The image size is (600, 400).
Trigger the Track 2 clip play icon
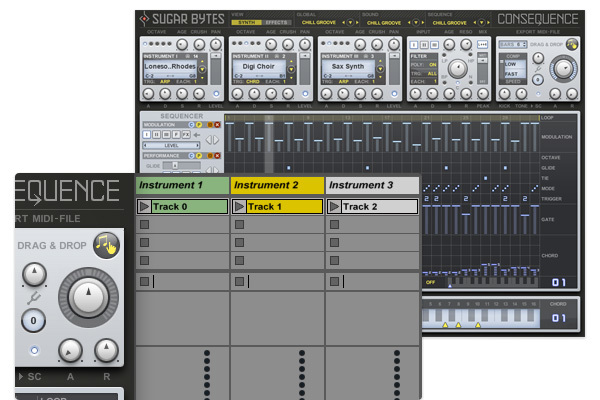pos(333,207)
